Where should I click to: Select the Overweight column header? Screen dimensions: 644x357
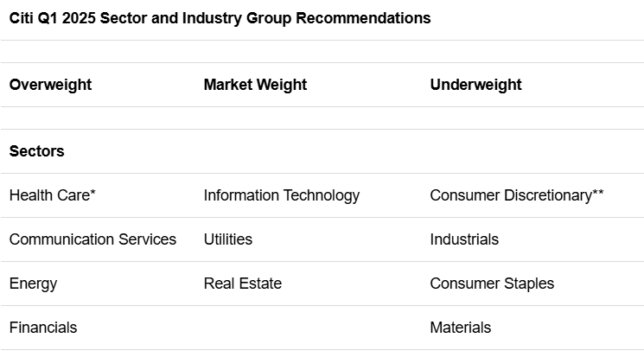pos(50,85)
